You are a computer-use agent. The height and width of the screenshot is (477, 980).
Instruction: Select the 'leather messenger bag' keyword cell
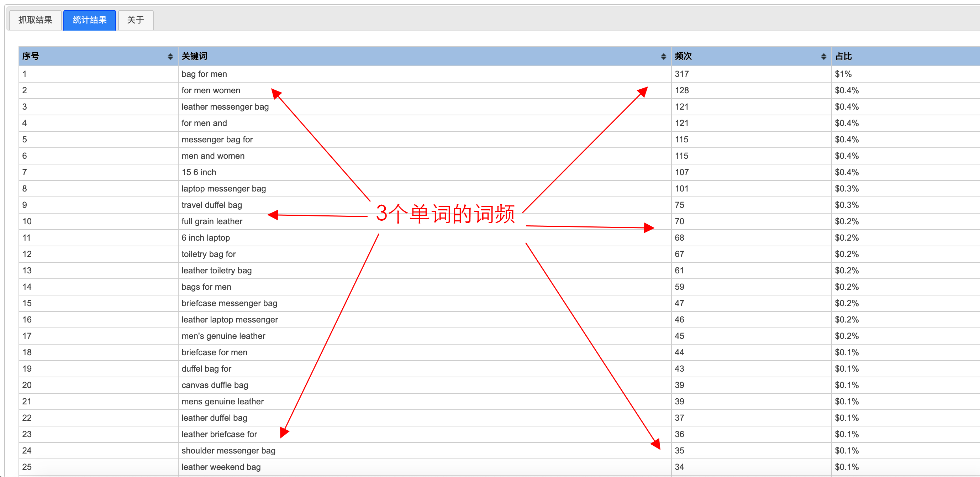click(225, 106)
